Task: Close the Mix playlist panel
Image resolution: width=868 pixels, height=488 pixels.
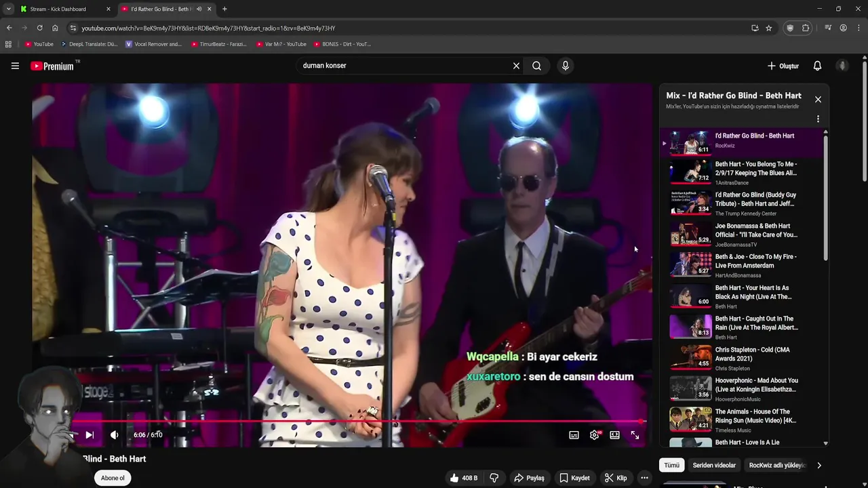Action: click(x=818, y=100)
